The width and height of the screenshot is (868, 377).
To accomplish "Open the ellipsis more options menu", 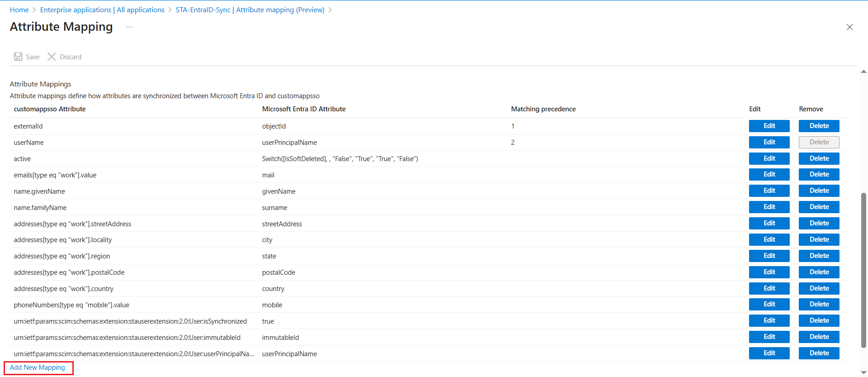I will pyautogui.click(x=129, y=27).
